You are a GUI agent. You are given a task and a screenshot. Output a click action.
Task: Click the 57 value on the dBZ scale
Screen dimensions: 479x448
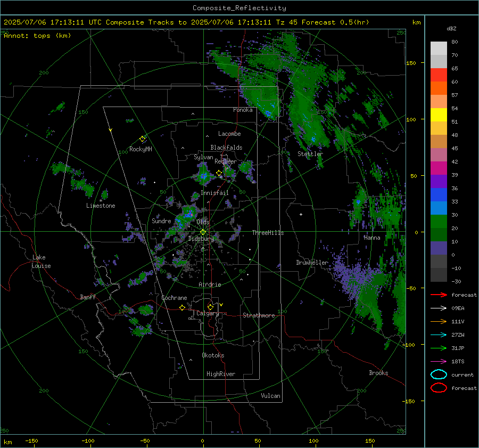[x=455, y=95]
